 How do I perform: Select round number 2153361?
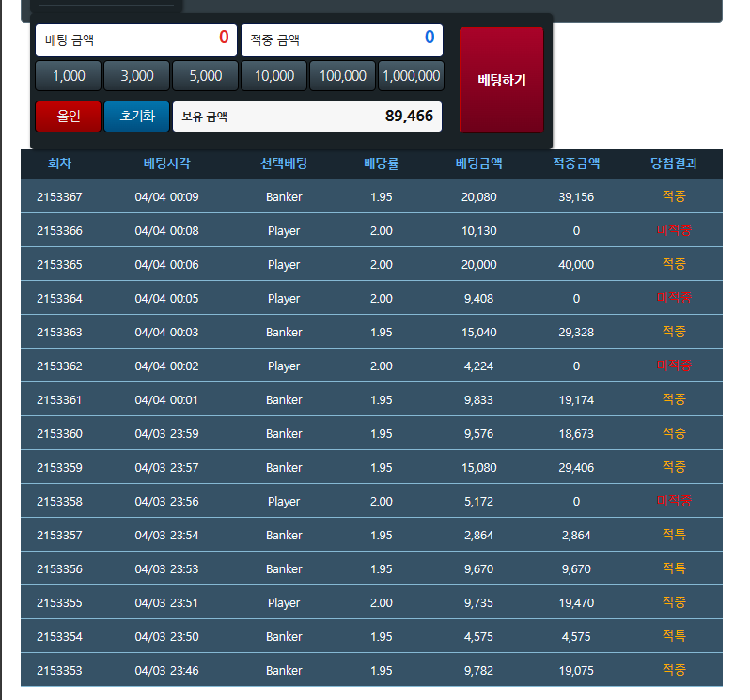pyautogui.click(x=59, y=400)
